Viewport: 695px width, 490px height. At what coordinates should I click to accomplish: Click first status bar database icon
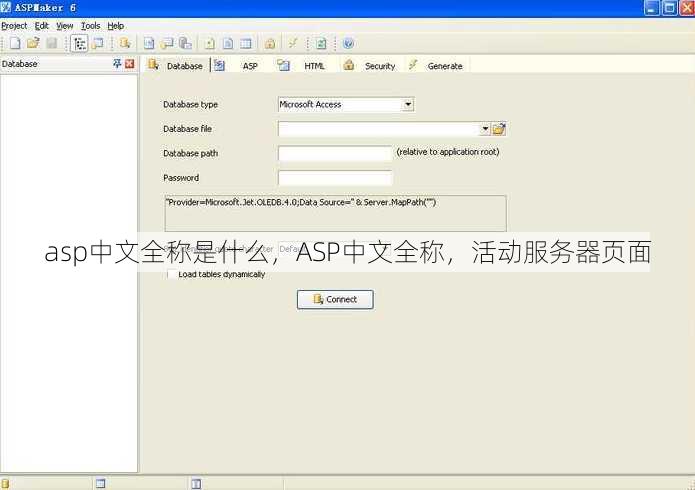(4, 483)
